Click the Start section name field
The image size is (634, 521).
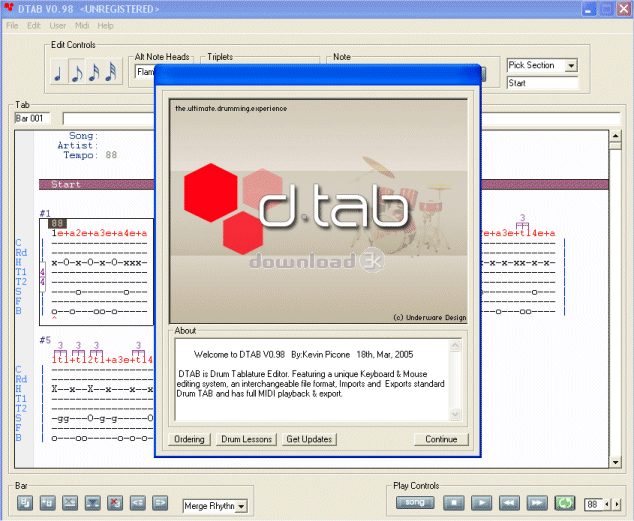click(542, 83)
